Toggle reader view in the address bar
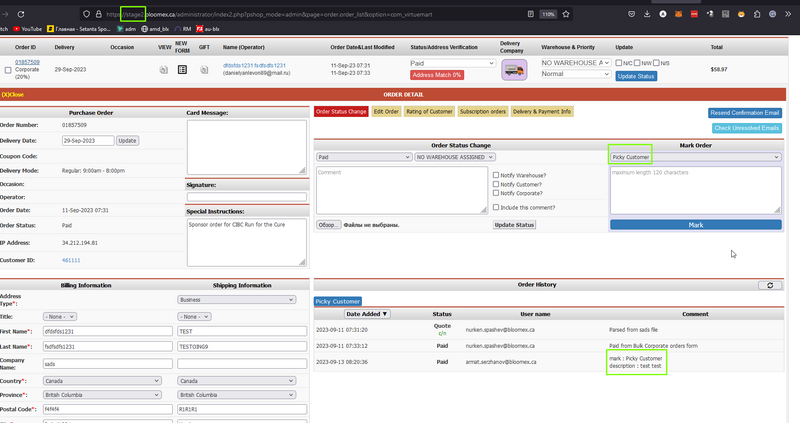The image size is (800, 423). pos(531,14)
